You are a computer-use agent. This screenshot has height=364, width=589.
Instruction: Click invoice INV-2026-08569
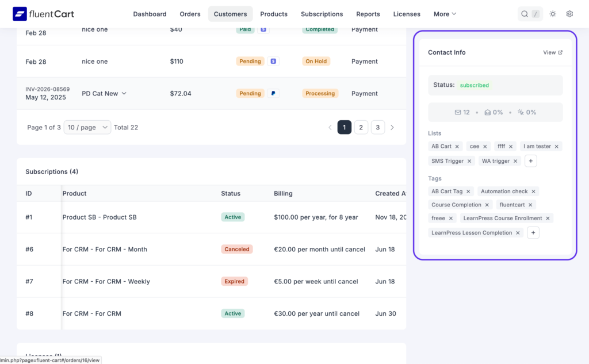(x=47, y=89)
